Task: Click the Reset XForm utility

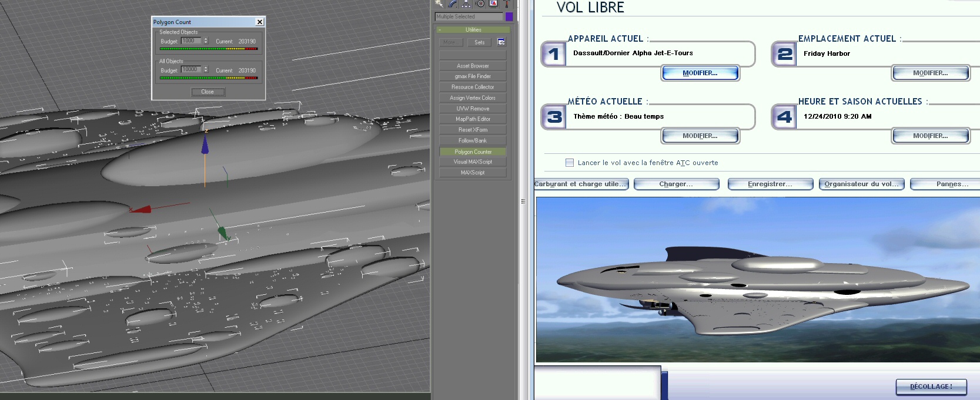Action: coord(473,130)
